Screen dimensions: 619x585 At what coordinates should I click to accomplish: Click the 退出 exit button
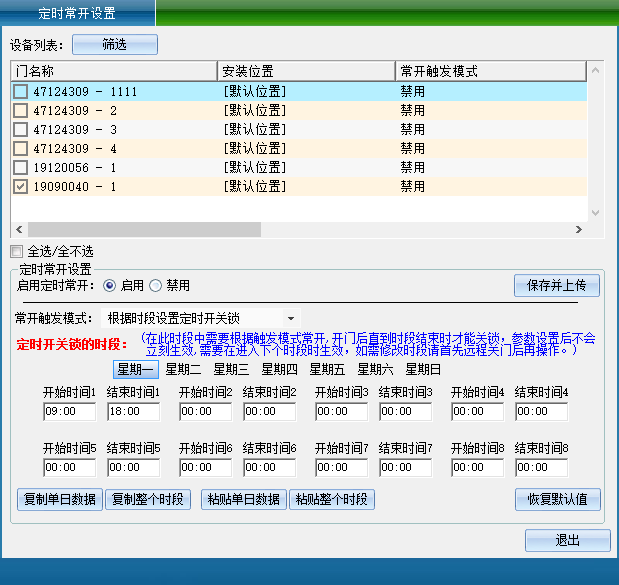tap(567, 540)
